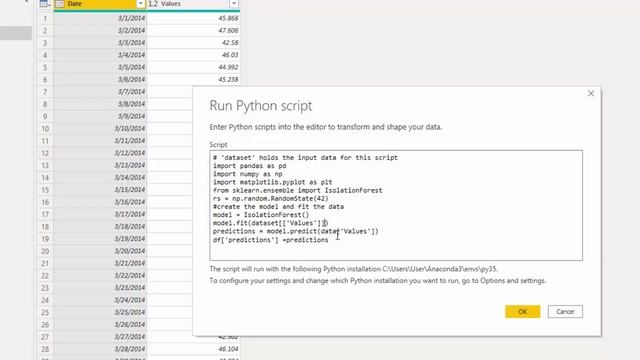This screenshot has height=360, width=640.
Task: Select row number 17
Action: (45, 214)
